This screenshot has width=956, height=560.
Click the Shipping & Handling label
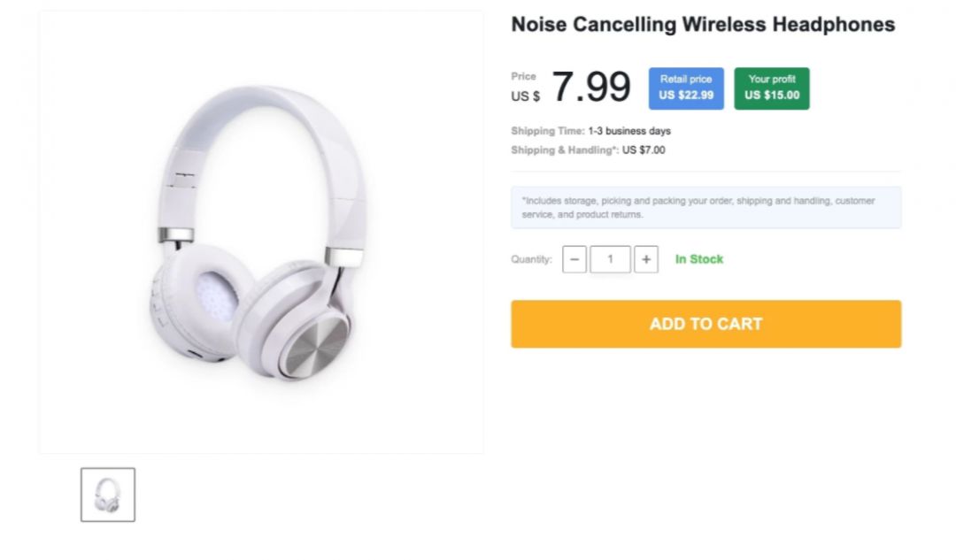tap(564, 150)
